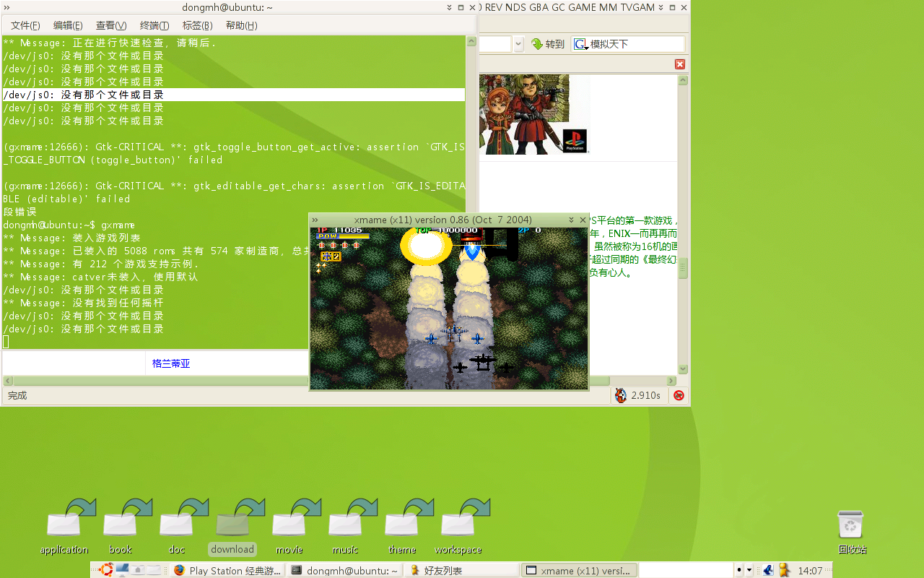This screenshot has width=924, height=578.
Task: Click the 2.910s load time text
Action: pos(646,396)
